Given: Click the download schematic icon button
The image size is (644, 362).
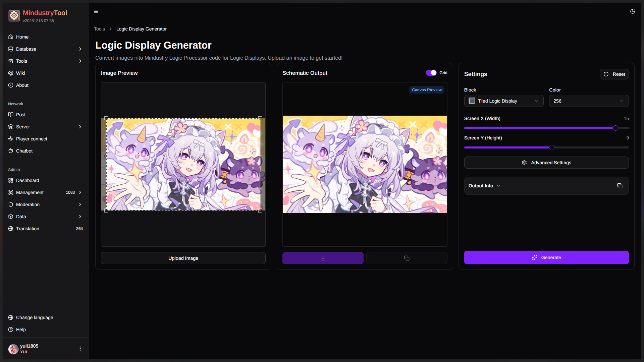Looking at the screenshot, I should coord(323,258).
